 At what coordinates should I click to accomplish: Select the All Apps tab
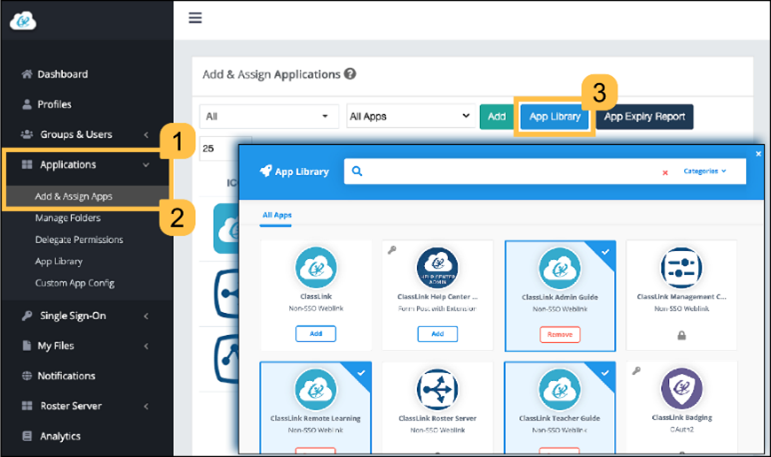276,215
